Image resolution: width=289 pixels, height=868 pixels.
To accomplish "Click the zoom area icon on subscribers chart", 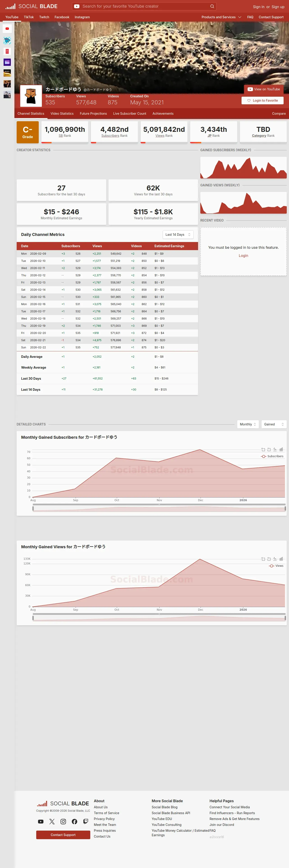I will tap(263, 450).
